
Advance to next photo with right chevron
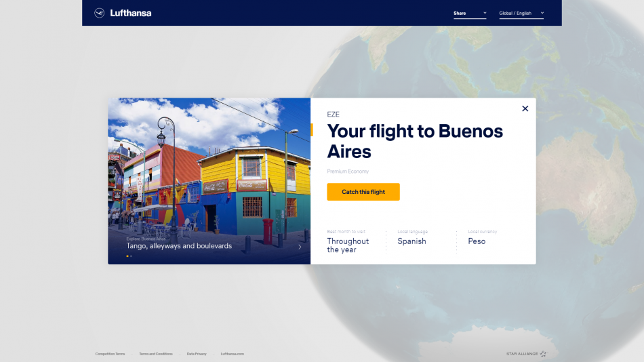point(300,247)
